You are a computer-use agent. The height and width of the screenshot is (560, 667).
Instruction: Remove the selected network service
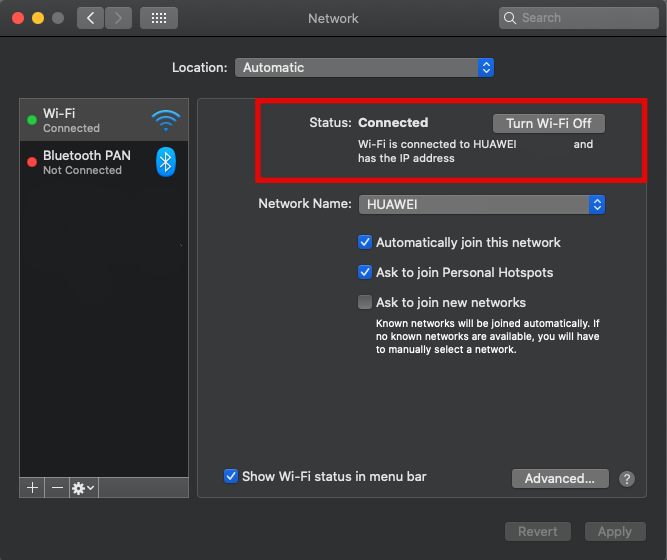click(x=57, y=487)
